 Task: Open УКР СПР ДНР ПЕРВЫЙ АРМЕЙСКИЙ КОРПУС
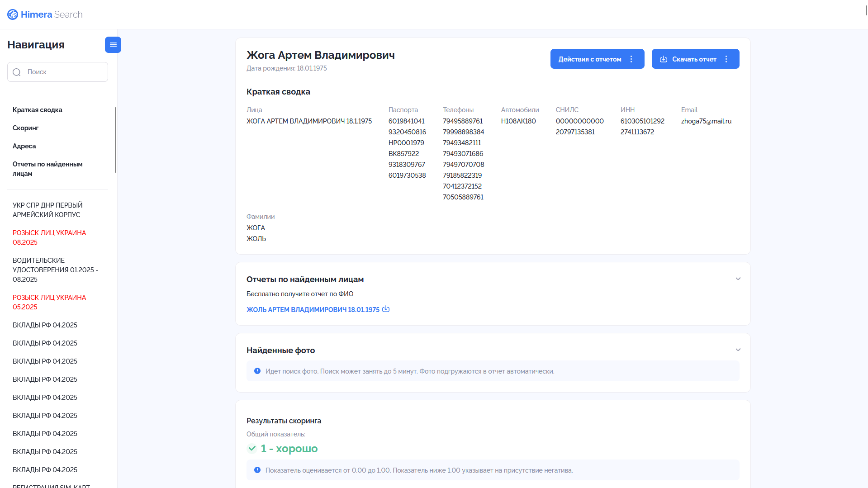(x=47, y=210)
